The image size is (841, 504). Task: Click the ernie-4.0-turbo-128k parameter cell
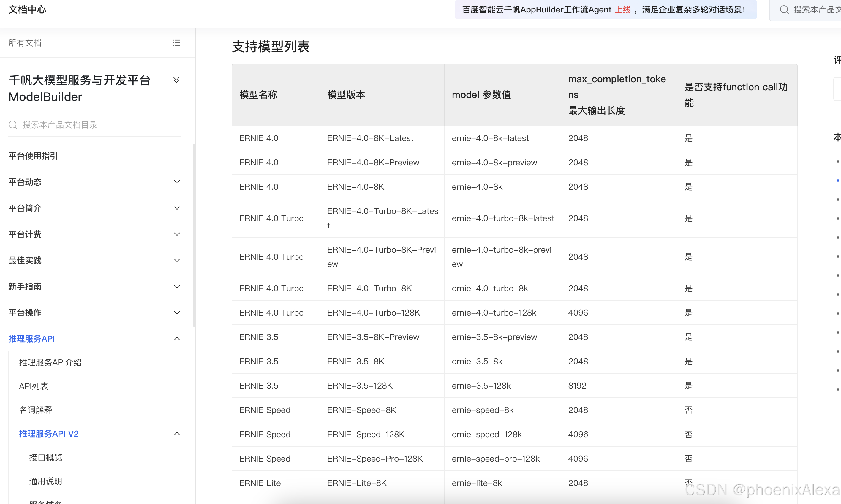coord(502,313)
